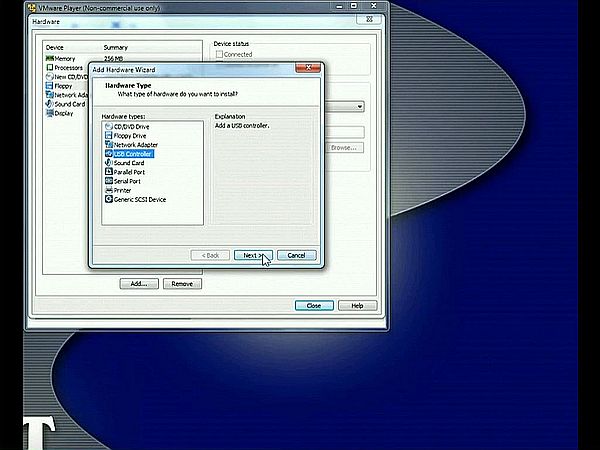Click the VMware Player title bar icon
This screenshot has height=450, width=600.
pyautogui.click(x=32, y=7)
